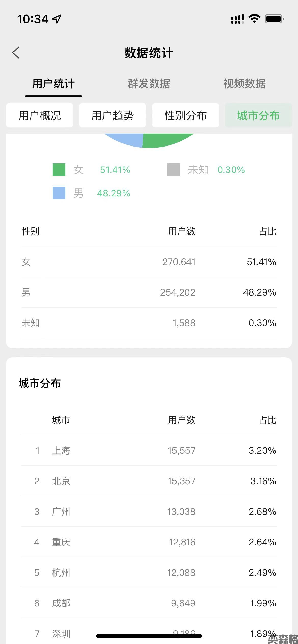Tap the blue 男 legend swatch

pyautogui.click(x=59, y=193)
